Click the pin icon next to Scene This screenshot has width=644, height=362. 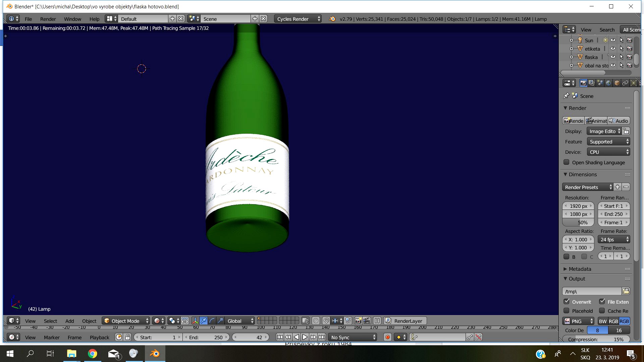click(x=566, y=96)
